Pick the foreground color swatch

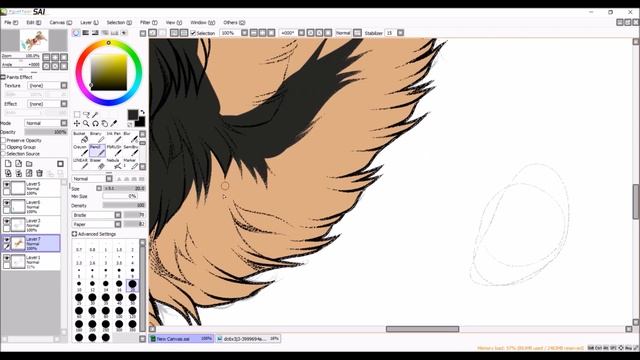click(133, 115)
